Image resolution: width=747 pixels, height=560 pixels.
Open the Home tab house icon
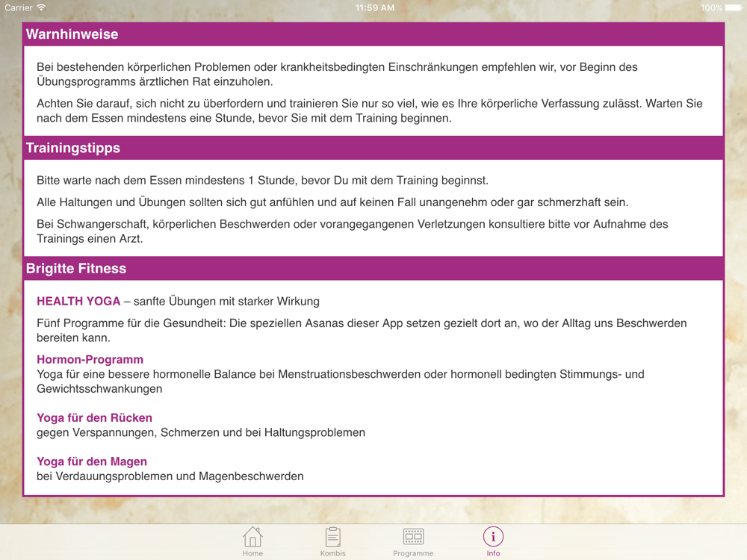(252, 537)
